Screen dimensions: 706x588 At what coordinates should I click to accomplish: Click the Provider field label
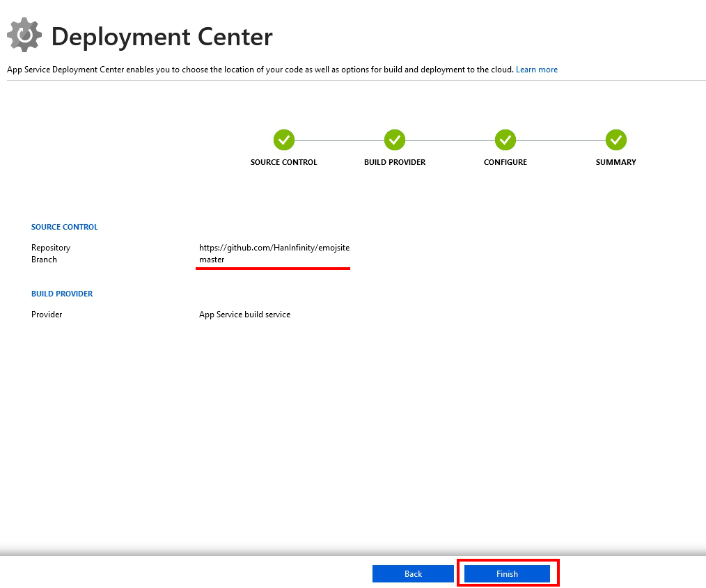pos(47,315)
